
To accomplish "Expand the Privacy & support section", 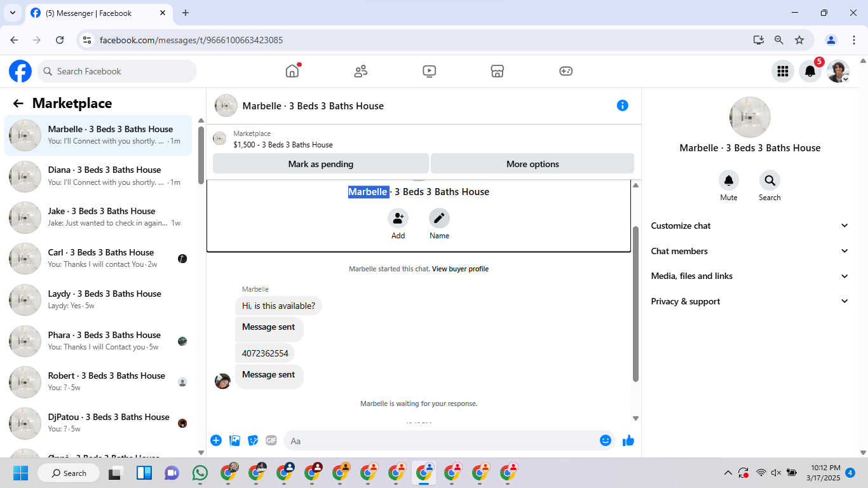I will coord(750,301).
